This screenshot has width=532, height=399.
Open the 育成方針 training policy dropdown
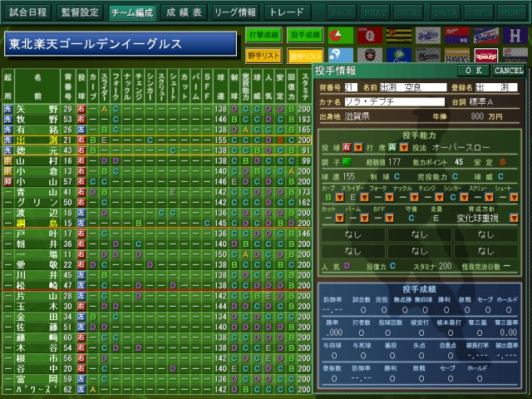pyautogui.click(x=514, y=218)
